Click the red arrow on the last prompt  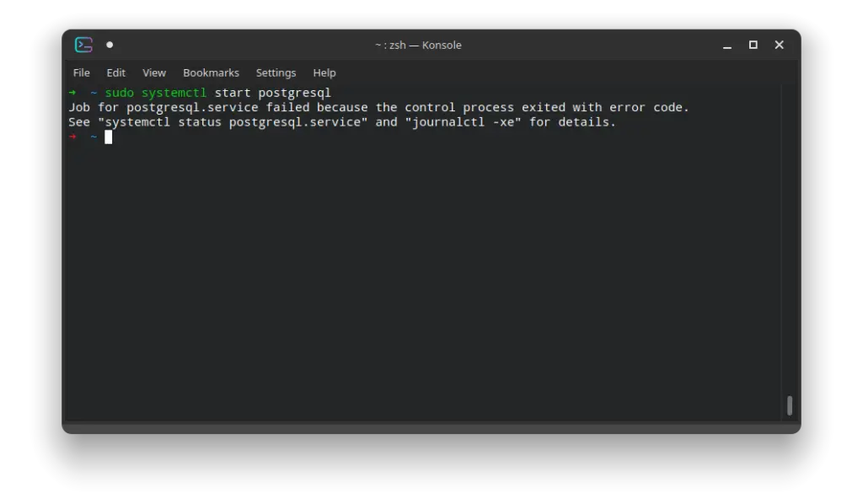coord(72,137)
